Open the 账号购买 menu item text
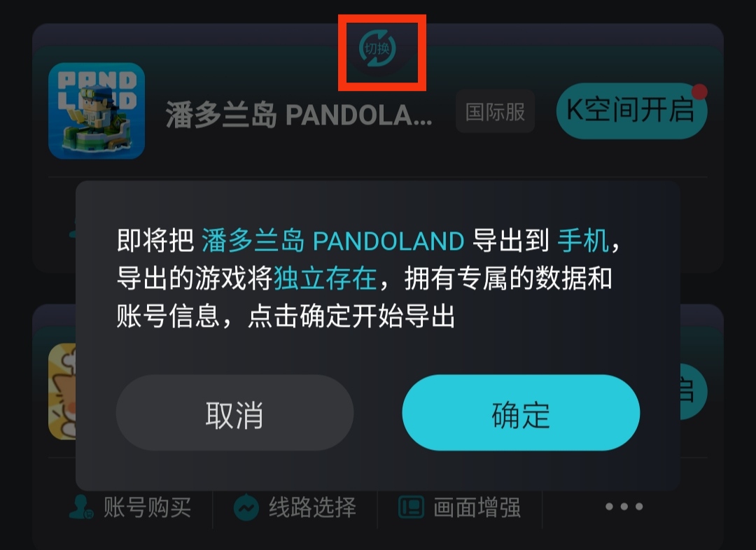 (x=147, y=507)
